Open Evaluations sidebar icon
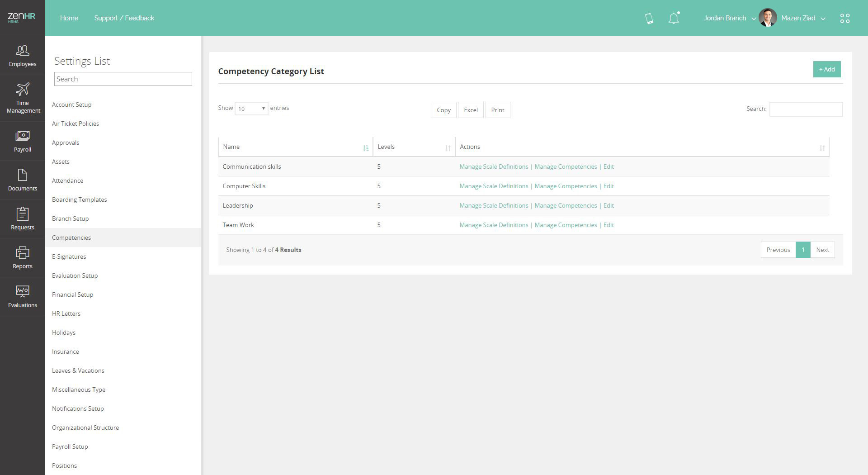This screenshot has width=868, height=475. pyautogui.click(x=22, y=292)
